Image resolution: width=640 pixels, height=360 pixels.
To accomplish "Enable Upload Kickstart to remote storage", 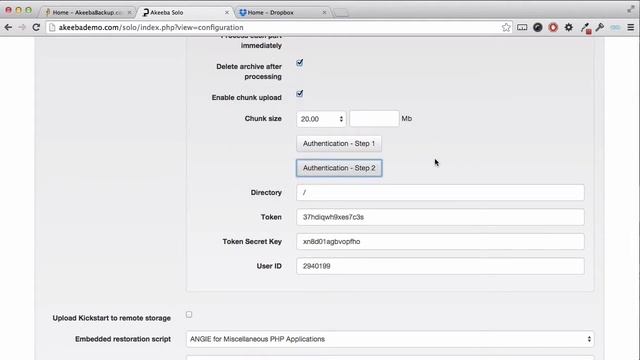I will coord(189,314).
